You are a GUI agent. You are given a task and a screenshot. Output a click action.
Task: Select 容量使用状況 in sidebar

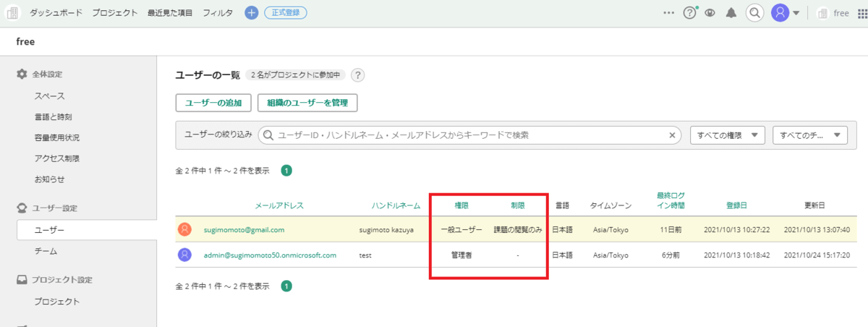56,137
